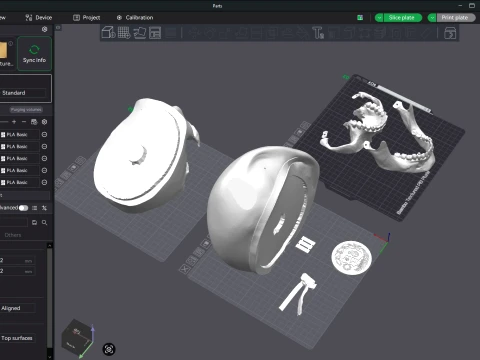Open the Aligned seam position dropdown
Screen dimensions: 480x360
(x=17, y=308)
